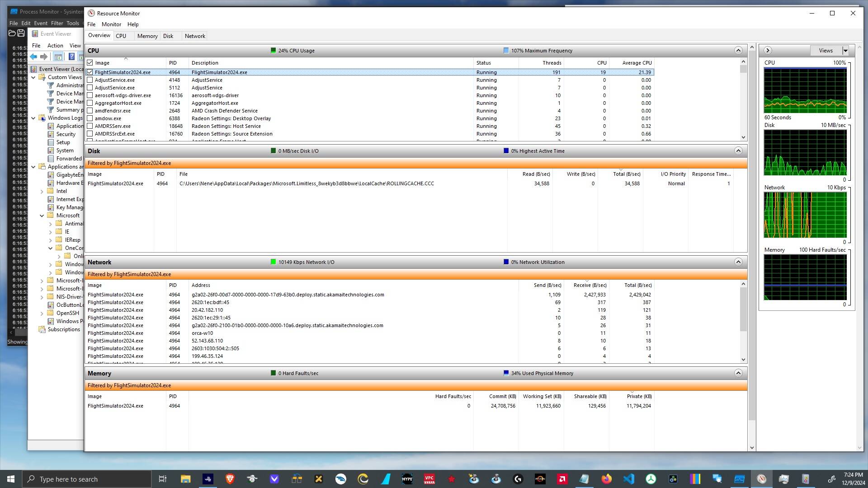The width and height of the screenshot is (868, 488).
Task: Collapse the Disk section
Action: click(738, 151)
